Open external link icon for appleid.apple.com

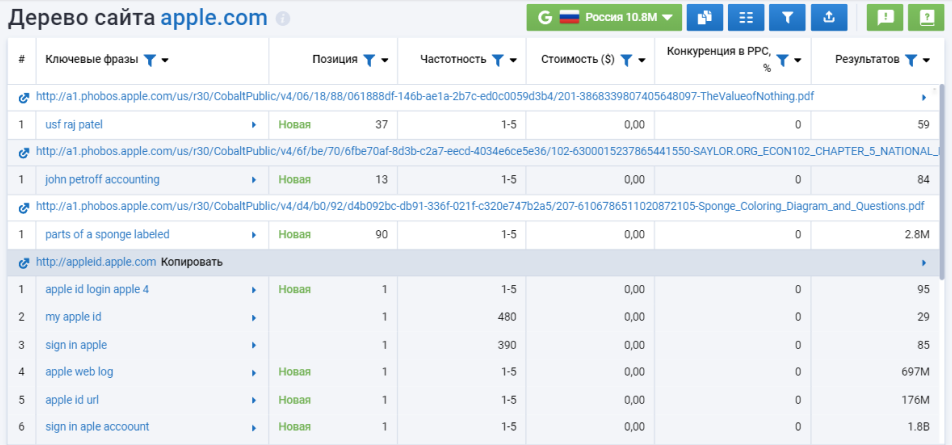pos(24,263)
